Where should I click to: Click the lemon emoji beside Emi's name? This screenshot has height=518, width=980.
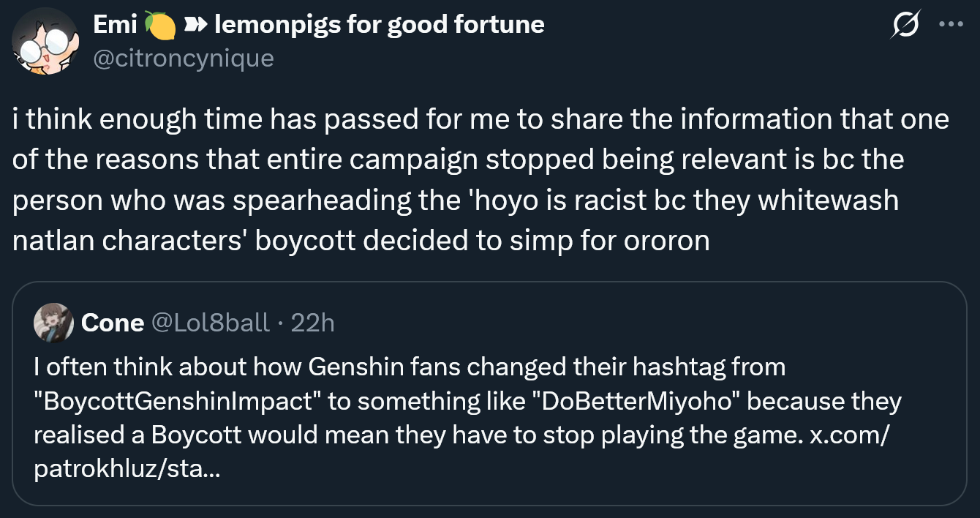click(x=160, y=26)
